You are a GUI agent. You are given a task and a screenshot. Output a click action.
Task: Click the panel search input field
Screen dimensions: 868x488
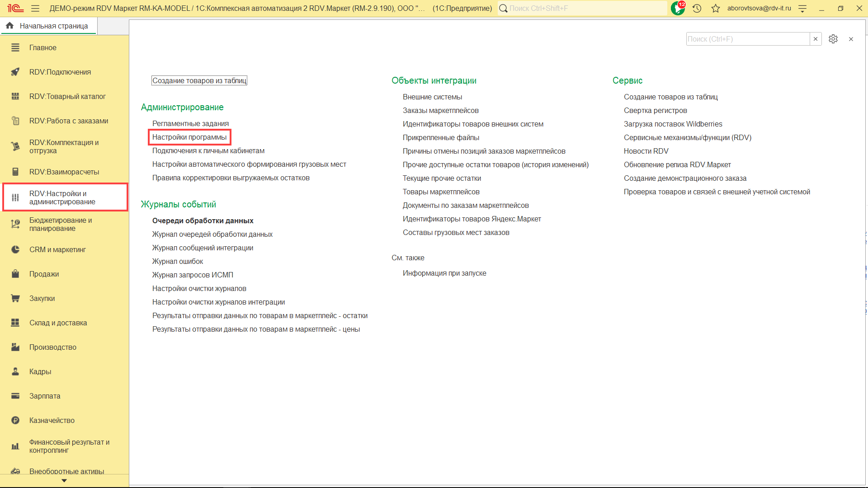coord(747,39)
